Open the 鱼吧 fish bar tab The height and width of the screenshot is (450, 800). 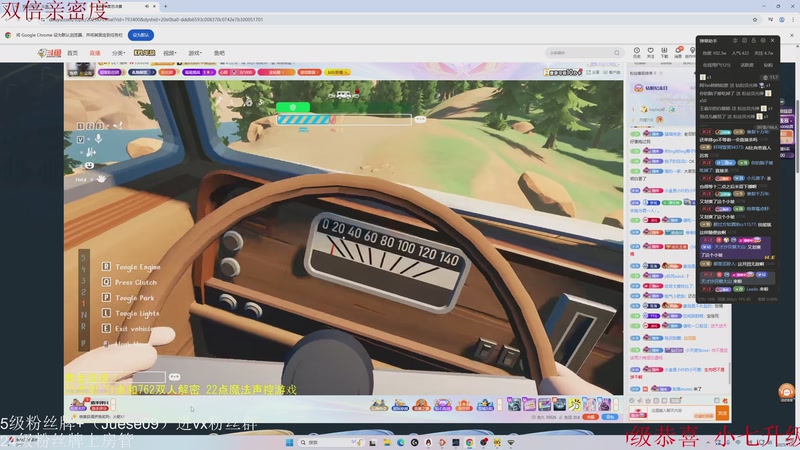click(x=219, y=53)
